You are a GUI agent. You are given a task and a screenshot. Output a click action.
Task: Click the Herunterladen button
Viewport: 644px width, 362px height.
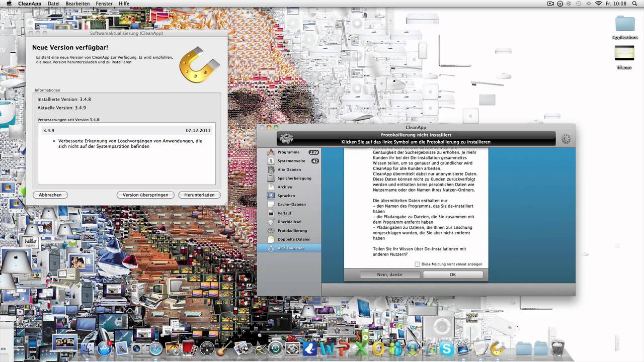199,195
